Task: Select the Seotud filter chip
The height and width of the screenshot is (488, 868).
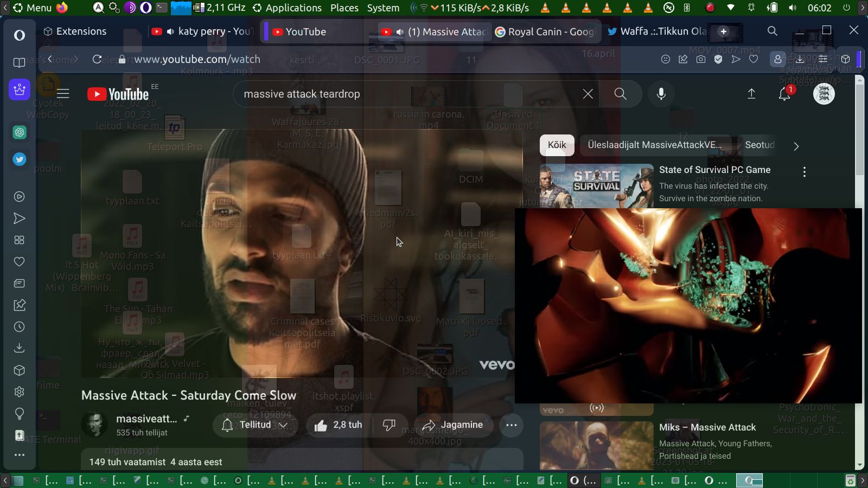Action: pos(759,145)
